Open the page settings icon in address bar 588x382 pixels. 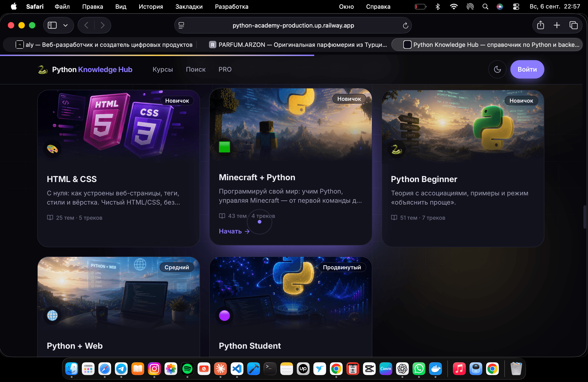[181, 25]
